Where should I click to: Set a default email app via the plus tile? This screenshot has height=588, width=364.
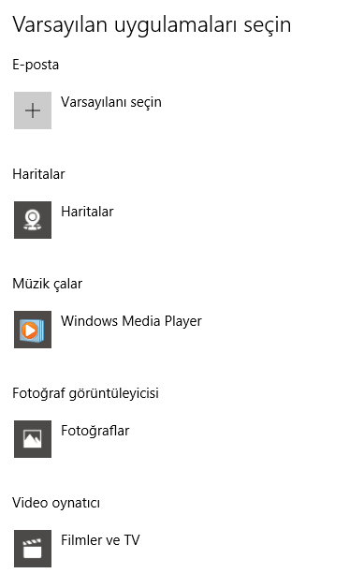(33, 110)
